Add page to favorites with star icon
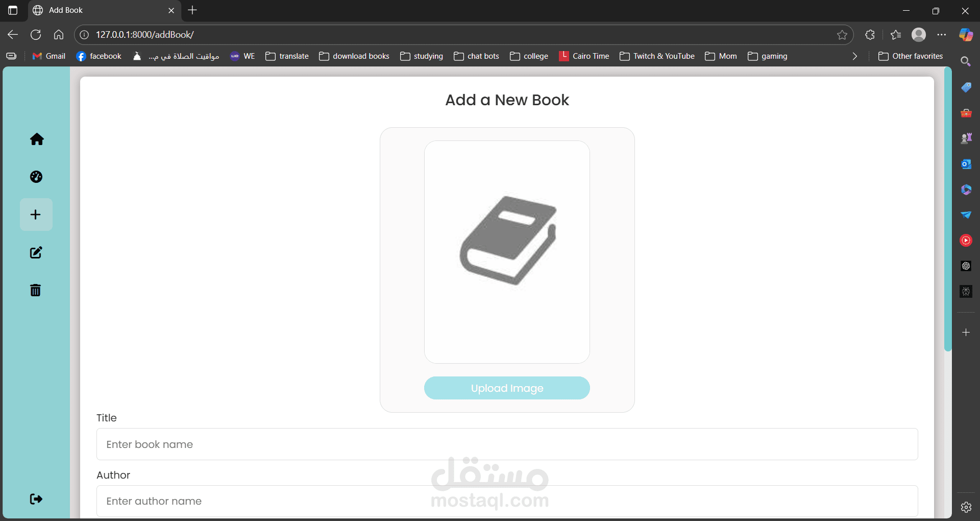 pos(842,35)
